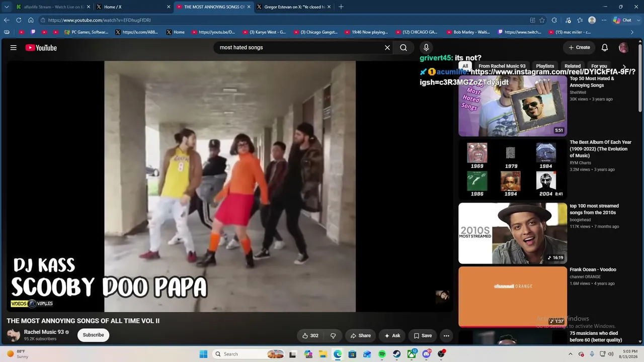The image size is (644, 362).
Task: Clear the search box with the X
Action: (387, 48)
